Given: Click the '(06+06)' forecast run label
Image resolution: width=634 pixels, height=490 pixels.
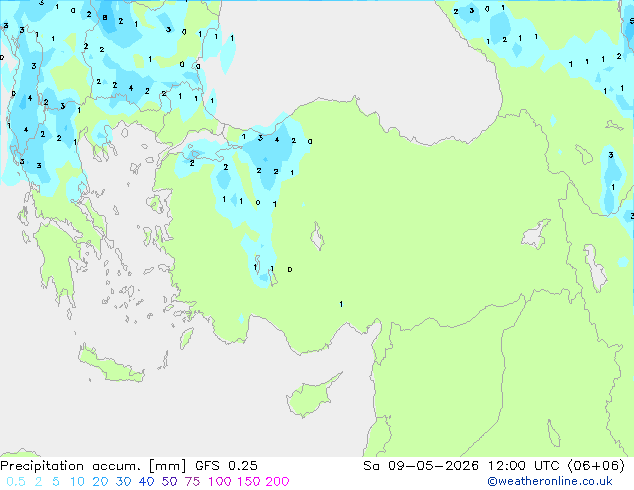Looking at the screenshot, I should (596, 466).
